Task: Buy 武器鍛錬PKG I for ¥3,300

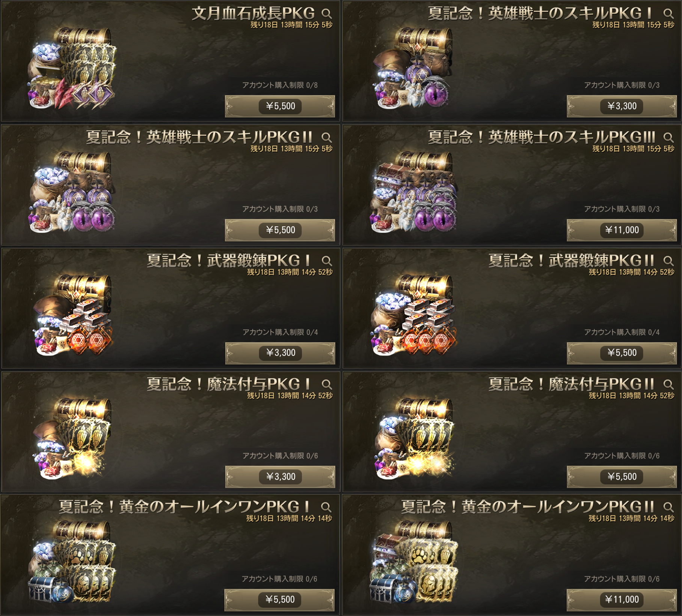Action: [x=280, y=353]
